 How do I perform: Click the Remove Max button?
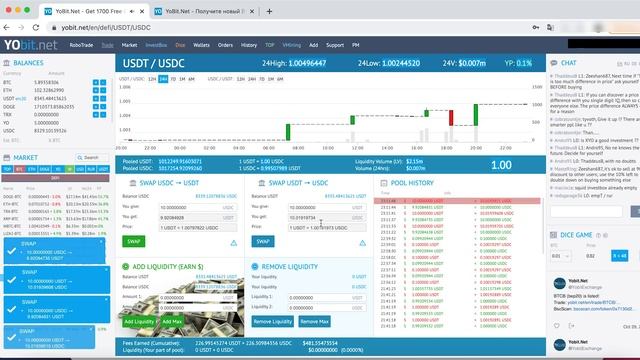point(314,322)
